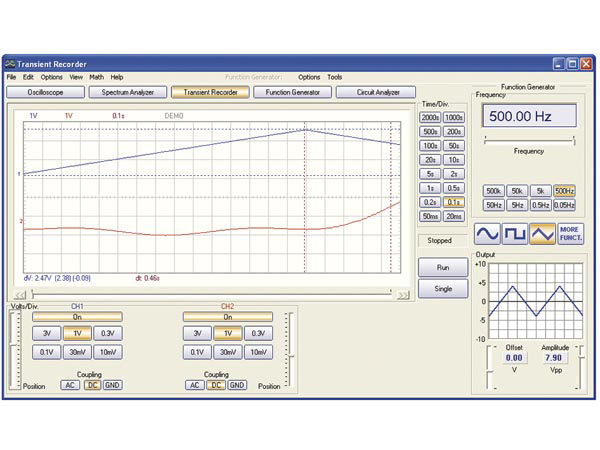Select CH1 0.3V volts per division
Image resolution: width=600 pixels, height=450 pixels.
(x=108, y=333)
